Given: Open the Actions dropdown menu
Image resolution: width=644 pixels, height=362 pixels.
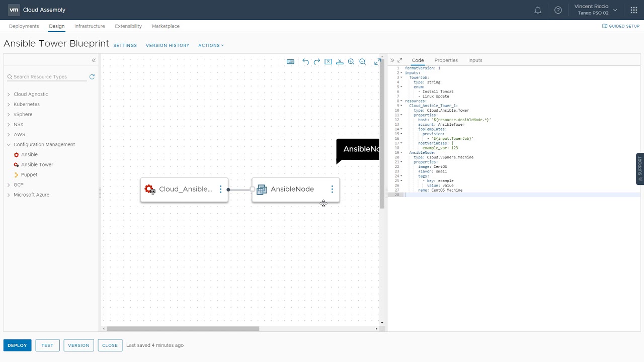Looking at the screenshot, I should coord(211,45).
